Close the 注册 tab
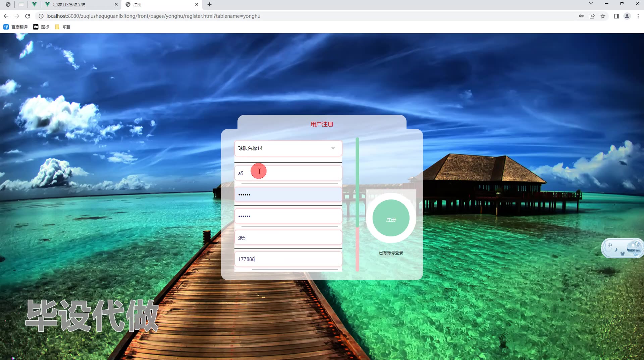 pos(197,4)
